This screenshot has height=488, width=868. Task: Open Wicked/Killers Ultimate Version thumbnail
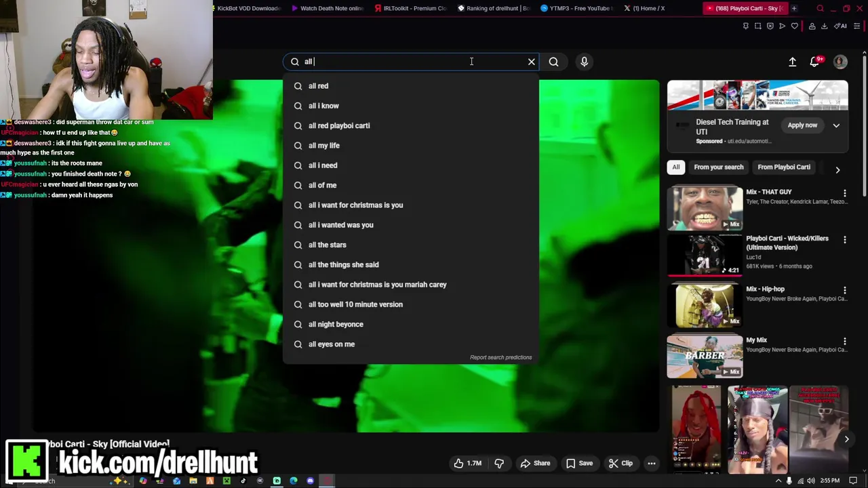pos(705,256)
